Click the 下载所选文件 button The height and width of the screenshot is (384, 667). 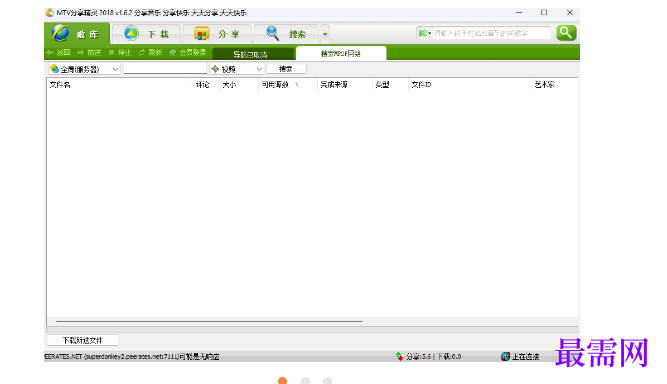point(83,340)
